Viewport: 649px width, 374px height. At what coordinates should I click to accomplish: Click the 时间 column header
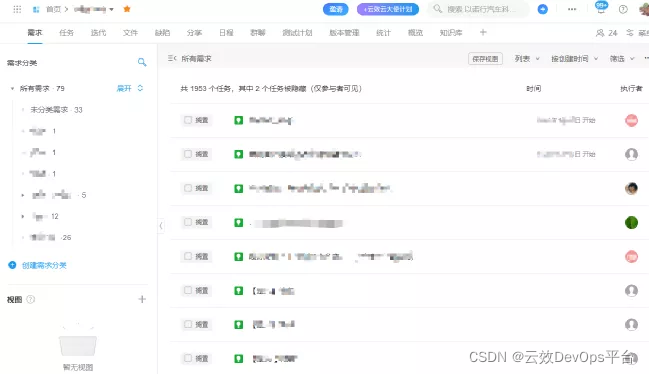point(534,89)
